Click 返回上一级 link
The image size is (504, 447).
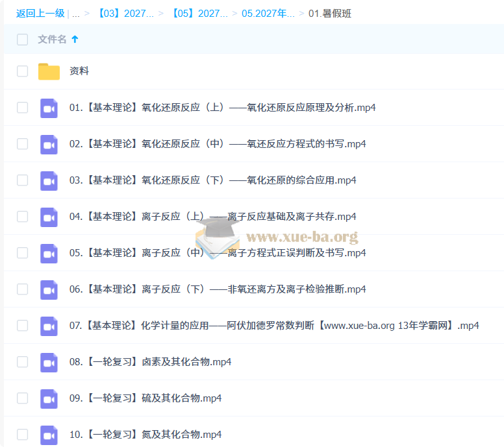point(40,14)
